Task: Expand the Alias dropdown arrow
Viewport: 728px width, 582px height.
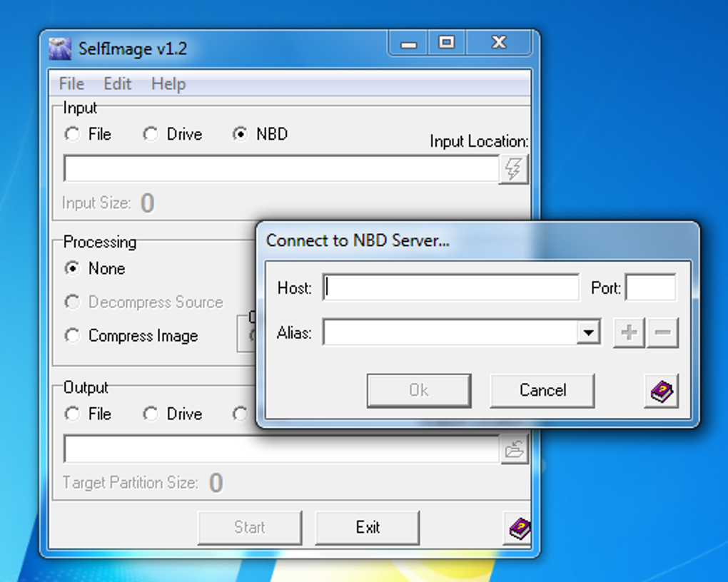Action: (589, 332)
